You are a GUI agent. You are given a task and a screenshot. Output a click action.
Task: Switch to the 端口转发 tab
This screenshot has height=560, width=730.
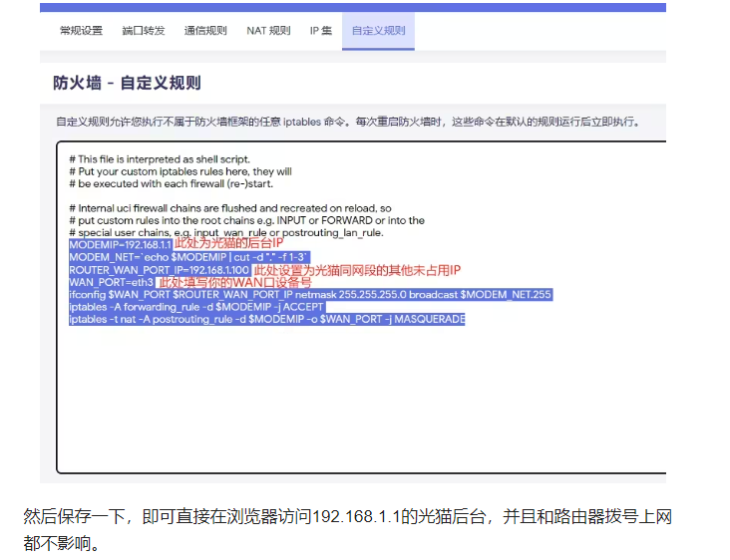[x=143, y=31]
